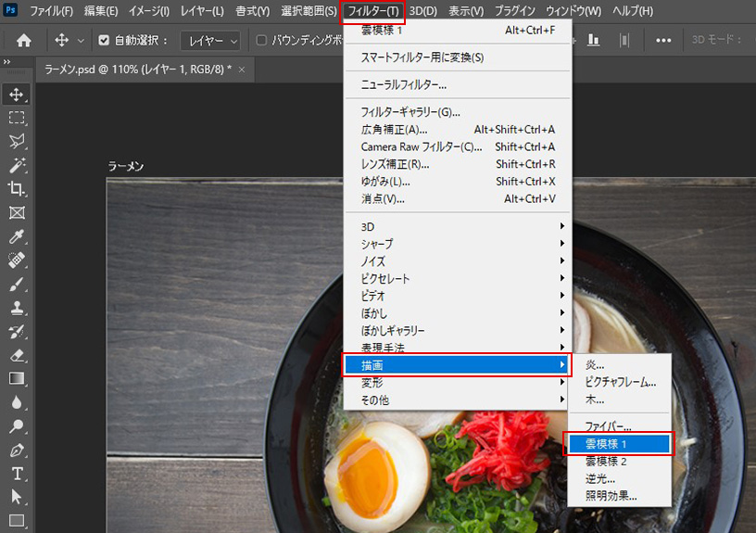756x533 pixels.
Task: Click the Move tool preset icon in options bar
Action: point(62,41)
